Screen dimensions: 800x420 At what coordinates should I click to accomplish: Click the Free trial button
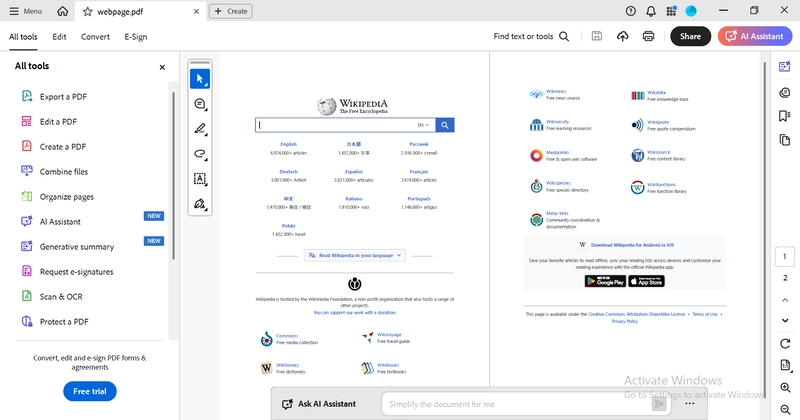click(90, 391)
